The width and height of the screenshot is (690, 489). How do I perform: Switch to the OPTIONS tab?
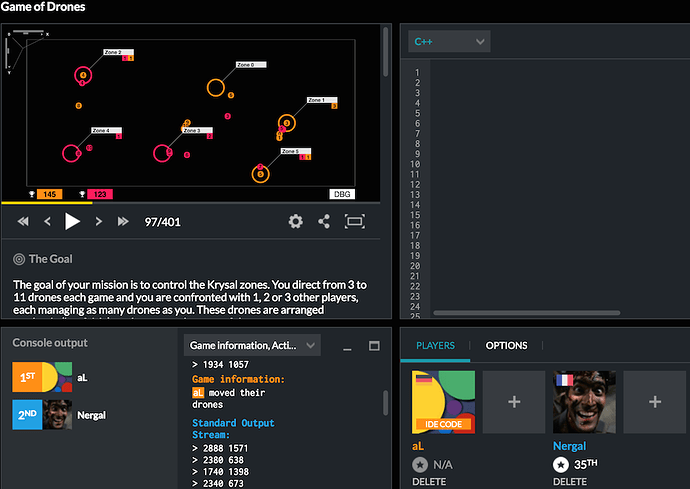[506, 346]
